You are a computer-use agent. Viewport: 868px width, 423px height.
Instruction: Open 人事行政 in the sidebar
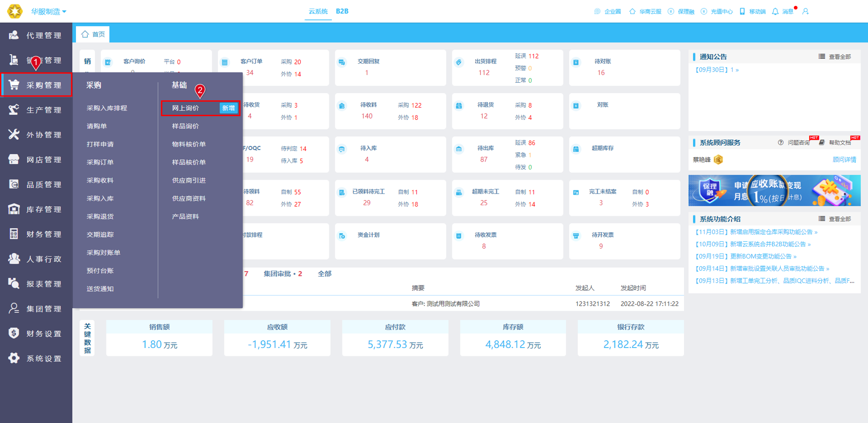pyautogui.click(x=36, y=259)
